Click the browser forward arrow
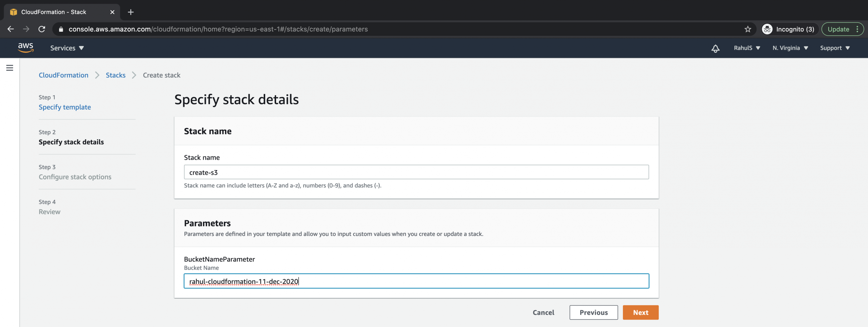The image size is (868, 327). pos(26,29)
